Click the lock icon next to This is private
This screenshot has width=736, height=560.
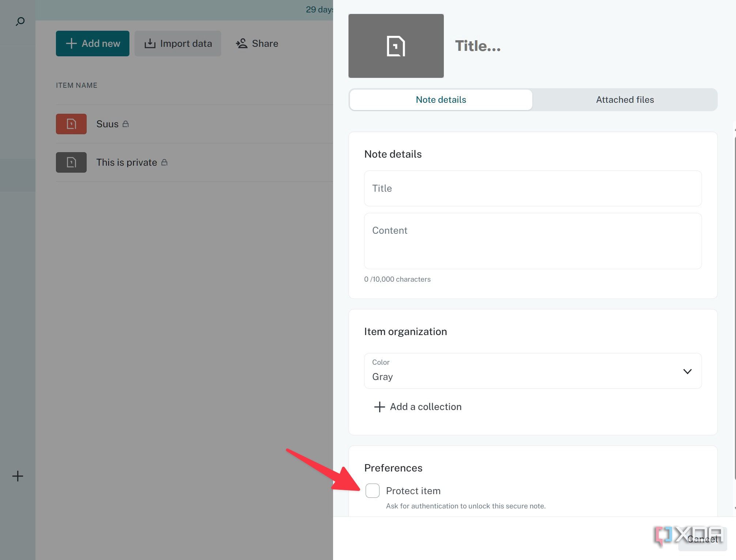pos(165,162)
